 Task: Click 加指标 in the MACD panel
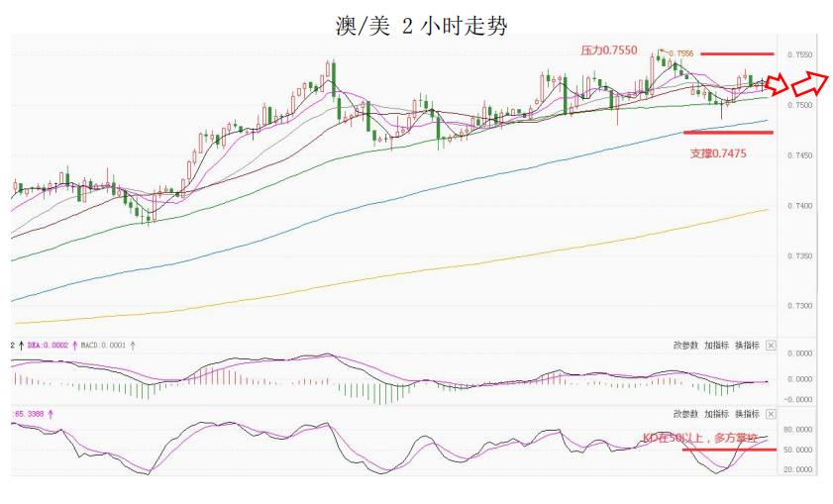click(717, 346)
